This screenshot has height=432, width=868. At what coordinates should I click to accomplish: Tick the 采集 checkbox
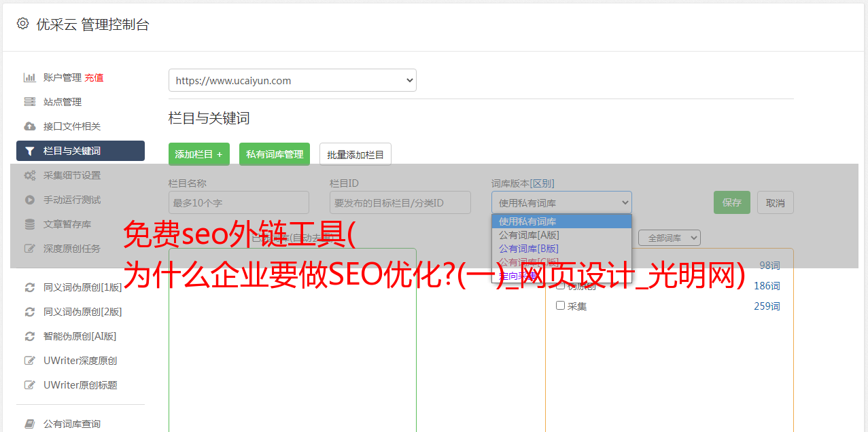[561, 306]
